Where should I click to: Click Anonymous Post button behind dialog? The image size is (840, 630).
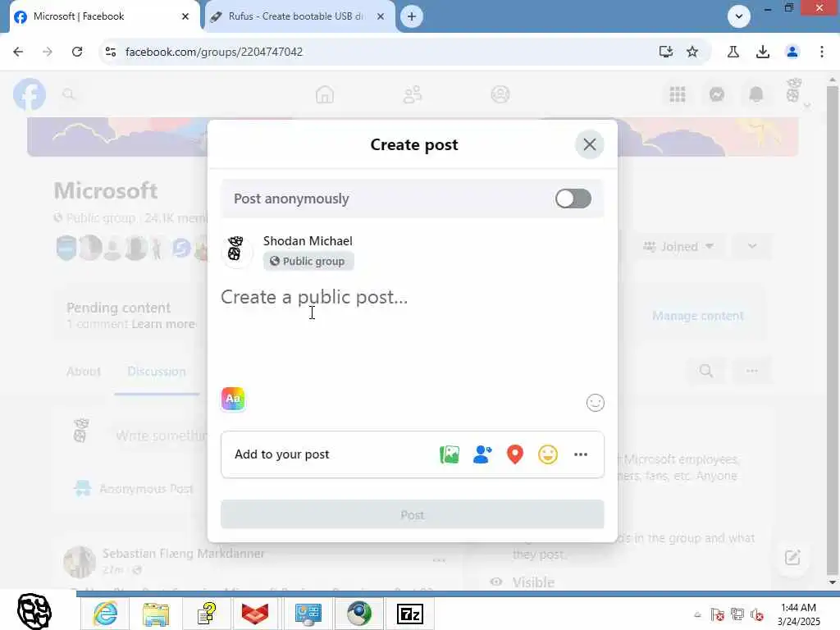[x=134, y=489]
